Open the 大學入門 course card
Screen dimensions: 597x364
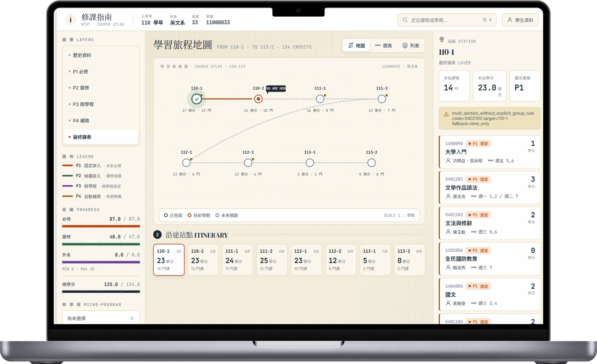[x=490, y=152]
